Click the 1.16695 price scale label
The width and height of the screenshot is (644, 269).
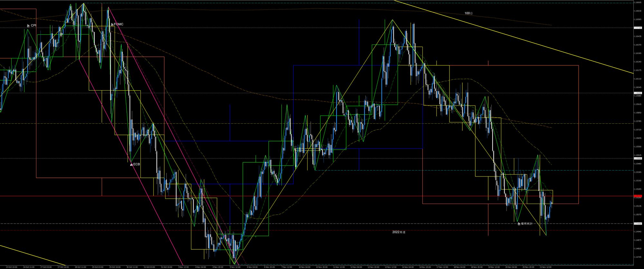coord(637,2)
